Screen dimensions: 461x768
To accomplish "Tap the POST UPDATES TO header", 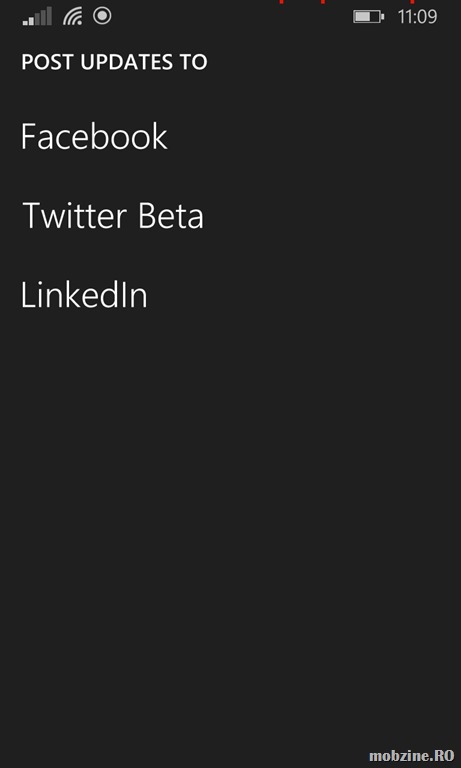I will click(115, 62).
